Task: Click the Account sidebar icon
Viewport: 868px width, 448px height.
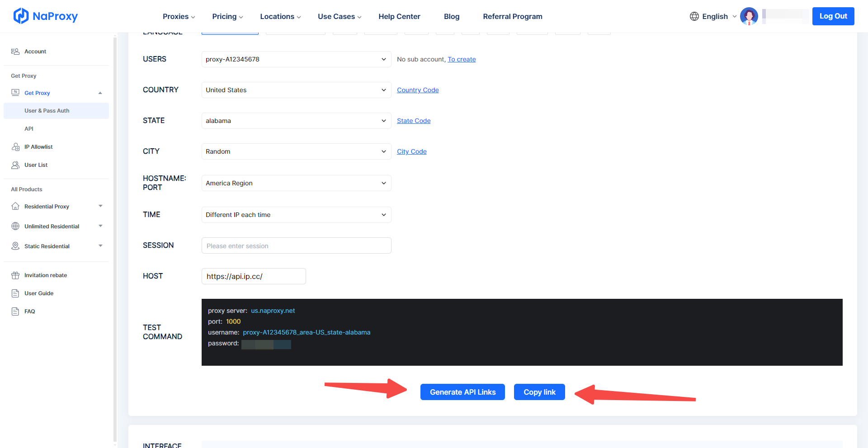Action: click(x=15, y=52)
